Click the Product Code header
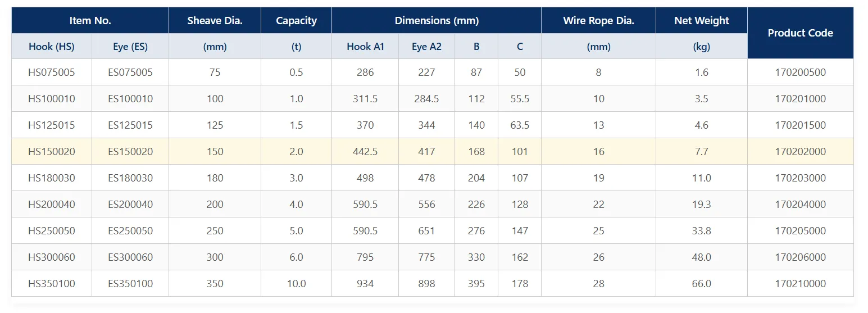The image size is (868, 313). click(x=800, y=33)
